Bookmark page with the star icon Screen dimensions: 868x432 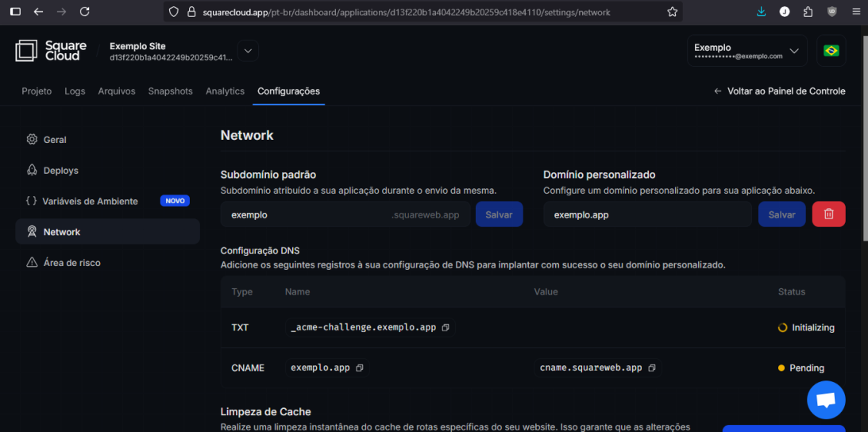point(672,12)
